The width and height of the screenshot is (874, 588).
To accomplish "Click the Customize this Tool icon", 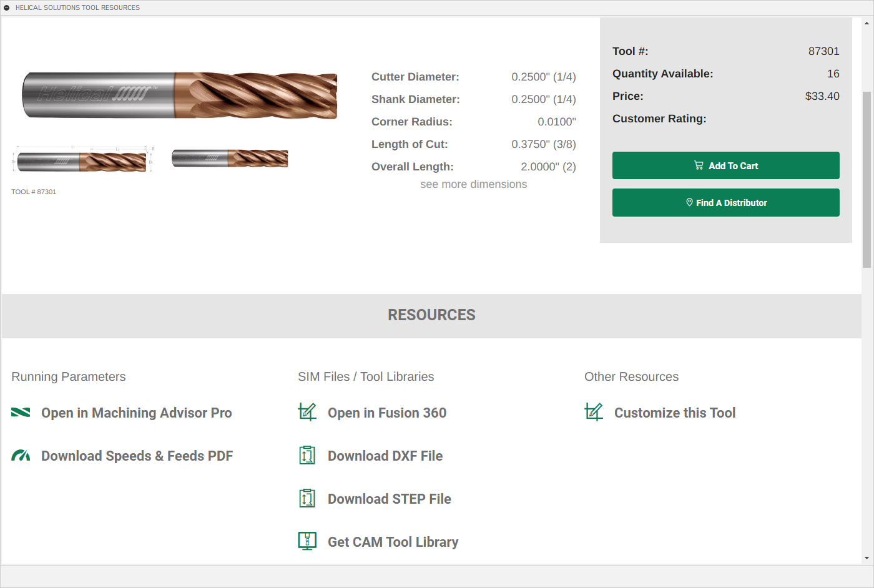I will click(594, 412).
